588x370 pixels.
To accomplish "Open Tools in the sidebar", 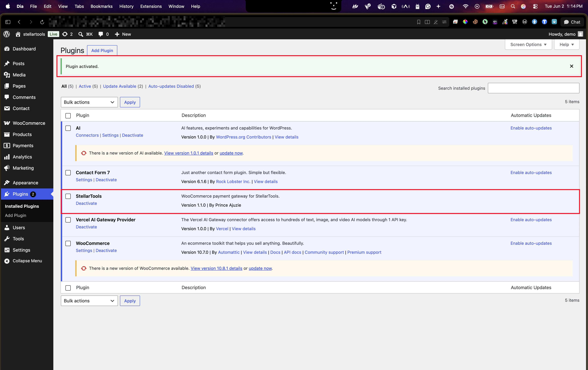I will 18,239.
